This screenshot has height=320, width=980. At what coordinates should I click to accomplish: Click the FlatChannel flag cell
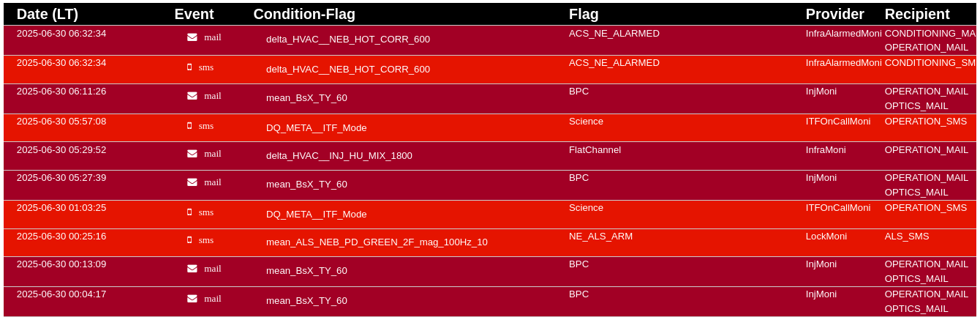(595, 150)
